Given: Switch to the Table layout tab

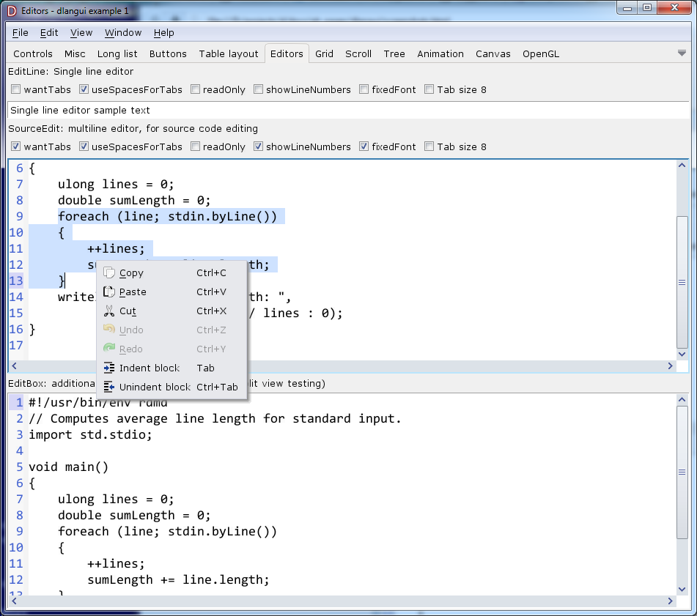Looking at the screenshot, I should coord(229,54).
